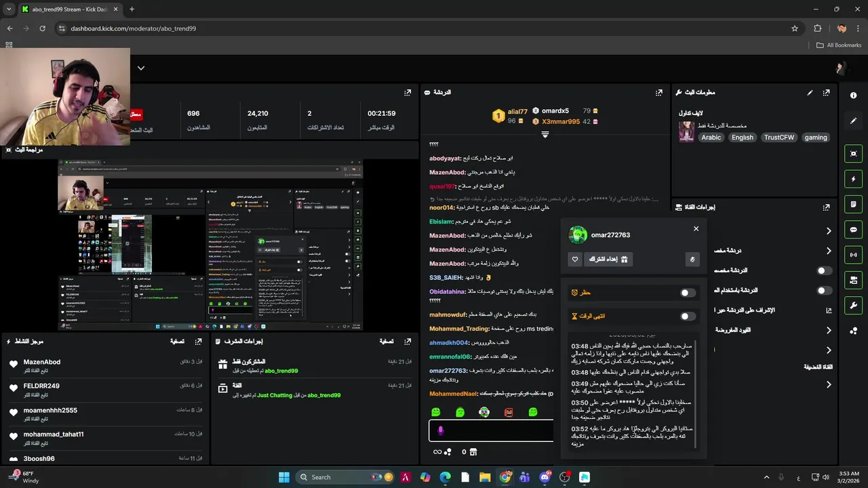This screenshot has height=488, width=868.
Task: Click the purple microphone in chat input
Action: tap(440, 430)
